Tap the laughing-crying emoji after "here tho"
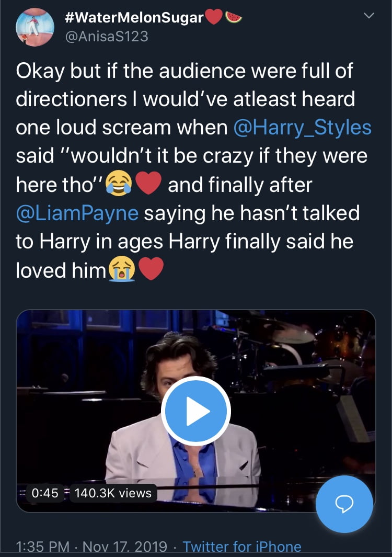 click(119, 185)
